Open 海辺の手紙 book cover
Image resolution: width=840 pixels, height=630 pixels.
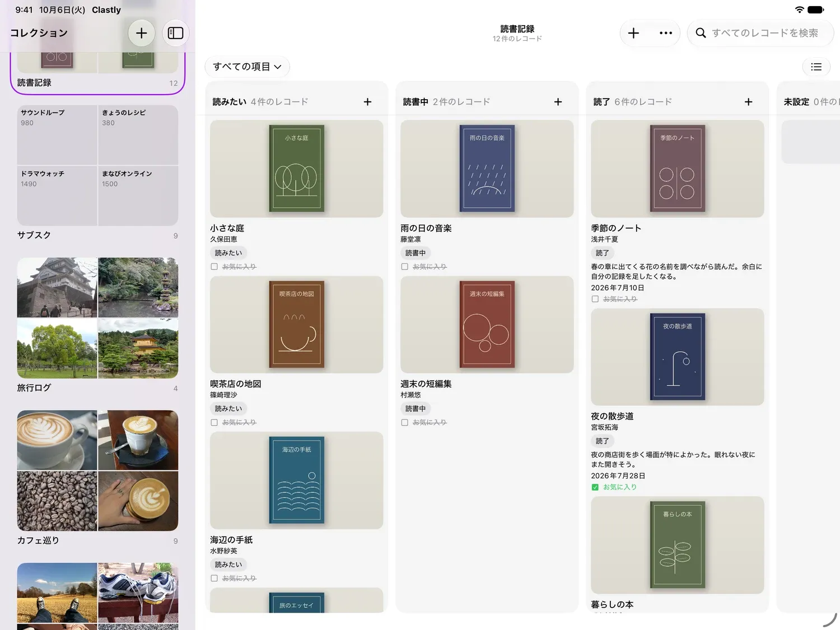[297, 480]
